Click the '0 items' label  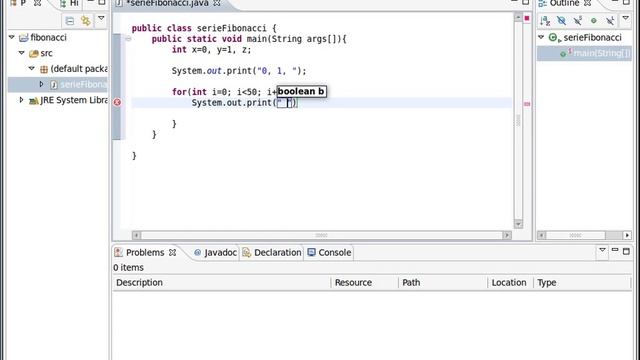[129, 268]
